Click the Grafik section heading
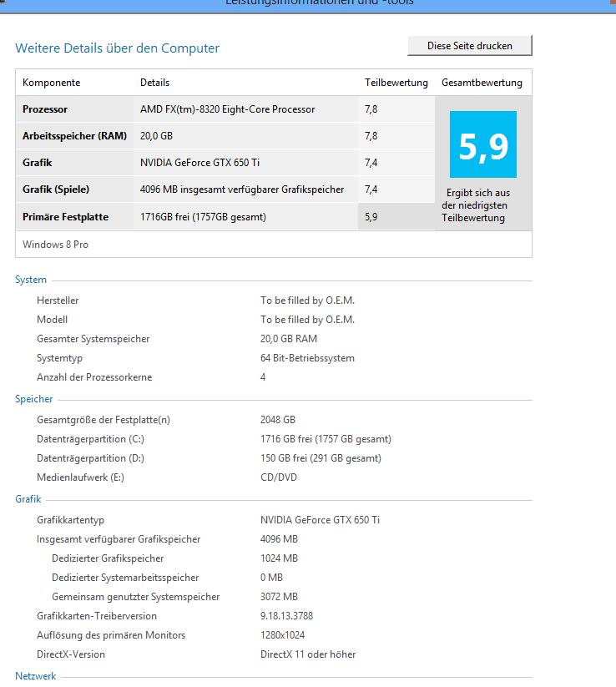 (x=28, y=499)
